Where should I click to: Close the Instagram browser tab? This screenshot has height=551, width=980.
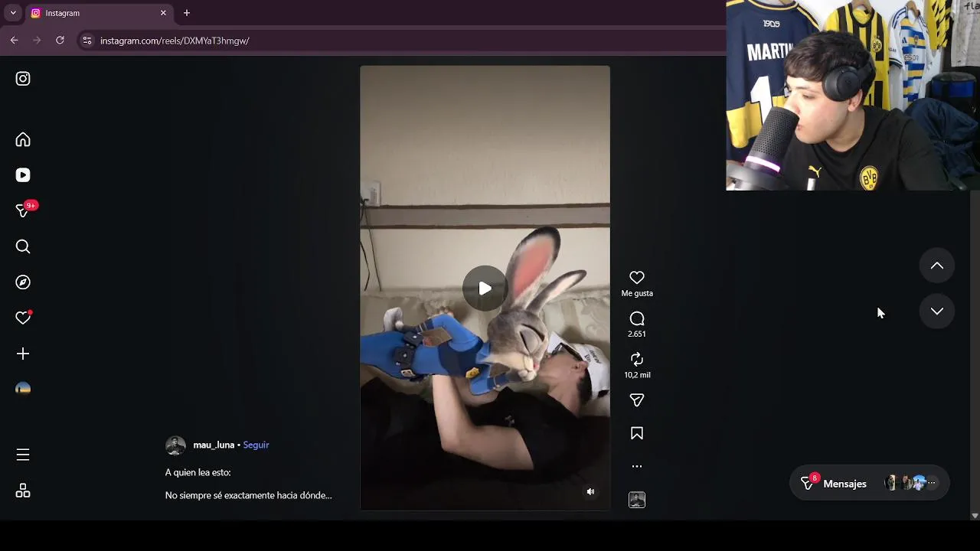[x=163, y=13]
